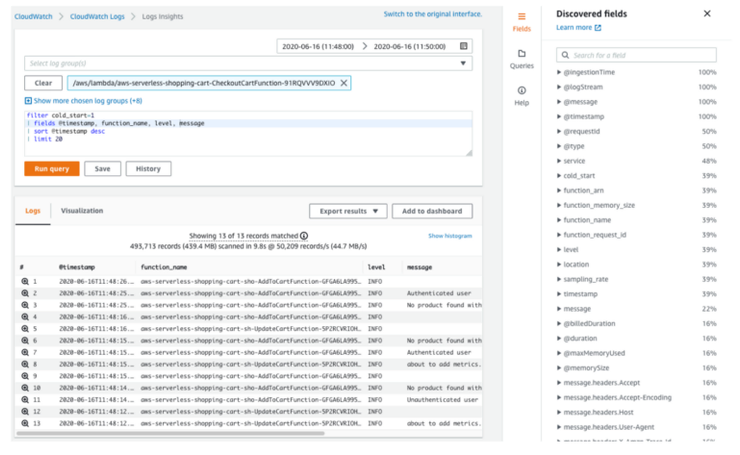The height and width of the screenshot is (455, 740).
Task: Expand the function_memory_size field
Action: tap(559, 205)
